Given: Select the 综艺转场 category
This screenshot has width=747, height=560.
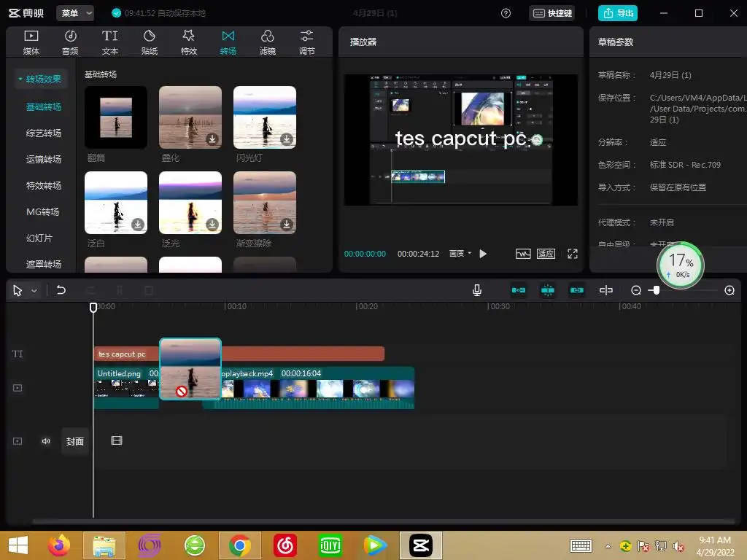Looking at the screenshot, I should 43,133.
